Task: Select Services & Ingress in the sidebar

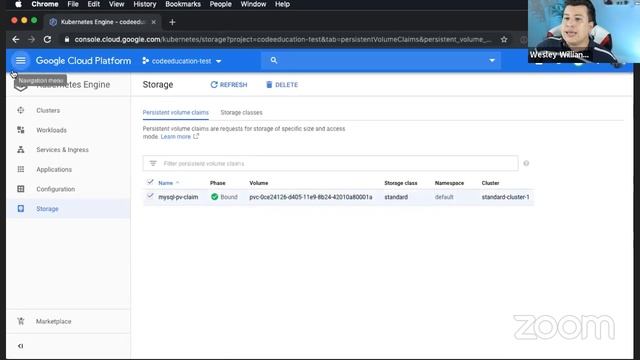Action: click(62, 149)
